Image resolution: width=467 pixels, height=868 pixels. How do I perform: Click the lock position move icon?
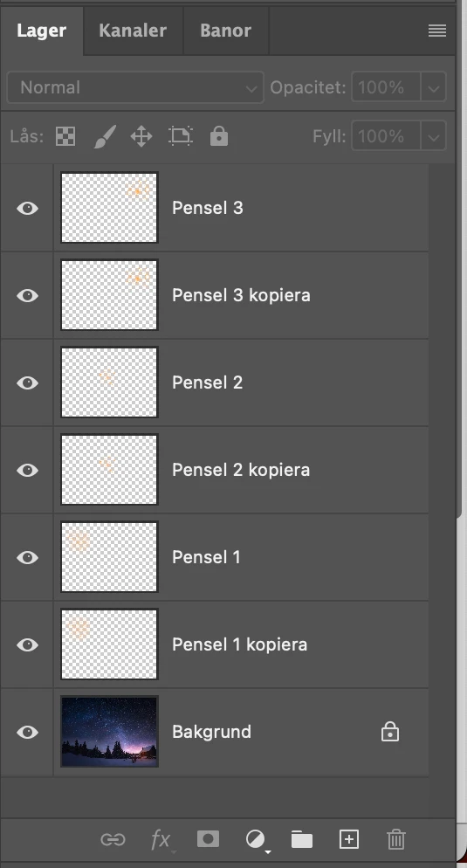141,136
